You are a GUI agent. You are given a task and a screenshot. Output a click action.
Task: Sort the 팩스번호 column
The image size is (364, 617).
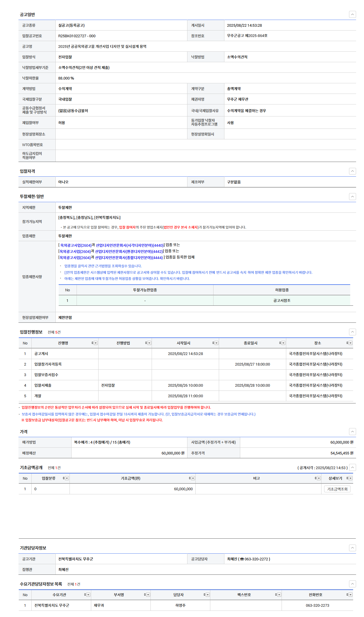[276, 595]
